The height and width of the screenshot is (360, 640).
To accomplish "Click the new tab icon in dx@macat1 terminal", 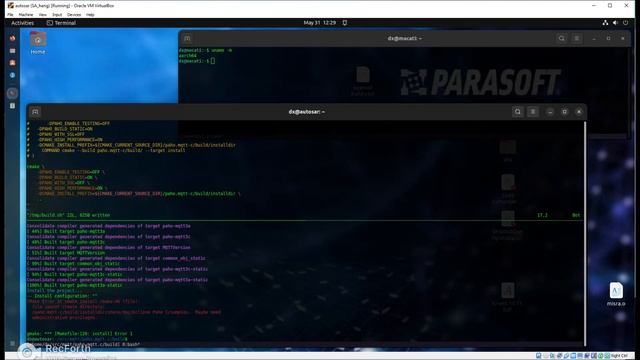I will [x=187, y=38].
